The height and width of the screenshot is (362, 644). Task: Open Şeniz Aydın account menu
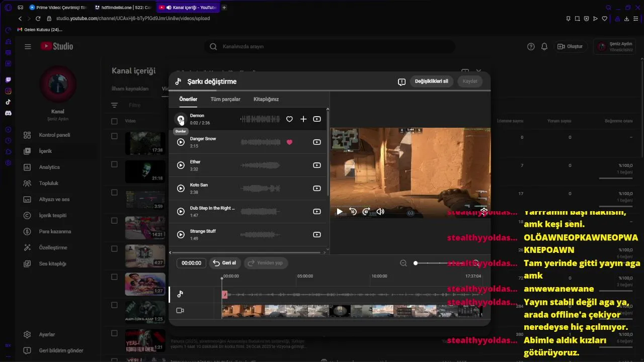click(x=614, y=47)
